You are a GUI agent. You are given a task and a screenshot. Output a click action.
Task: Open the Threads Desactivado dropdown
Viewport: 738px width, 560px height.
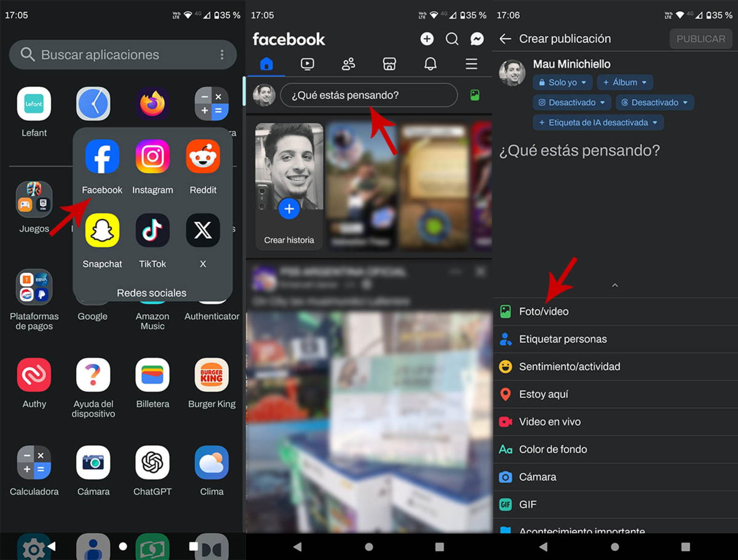pyautogui.click(x=655, y=102)
